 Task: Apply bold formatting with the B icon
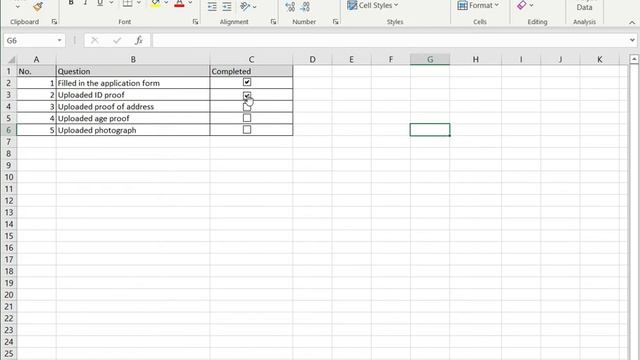pos(71,3)
